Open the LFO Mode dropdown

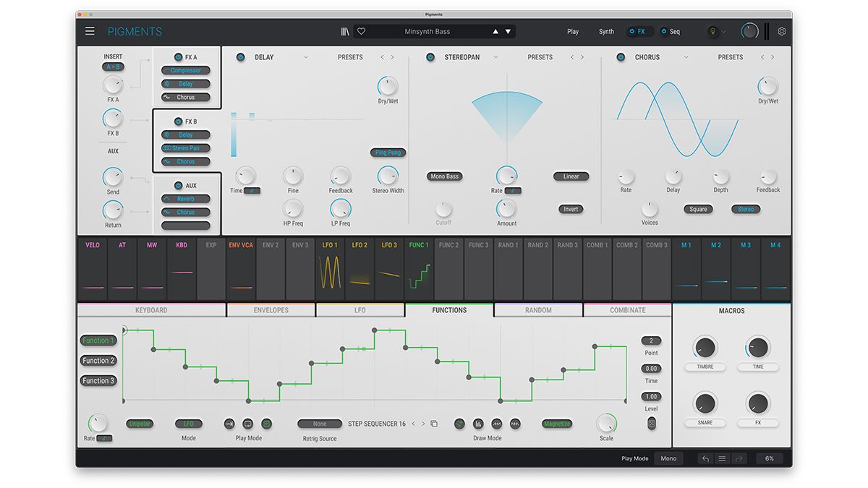click(x=189, y=424)
